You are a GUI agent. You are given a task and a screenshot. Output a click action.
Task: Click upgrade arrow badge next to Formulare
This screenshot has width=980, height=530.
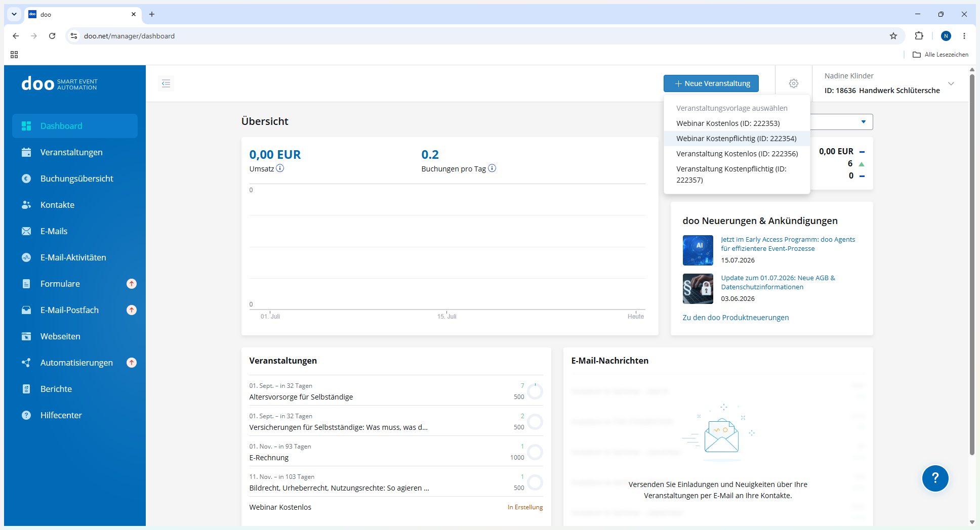132,284
